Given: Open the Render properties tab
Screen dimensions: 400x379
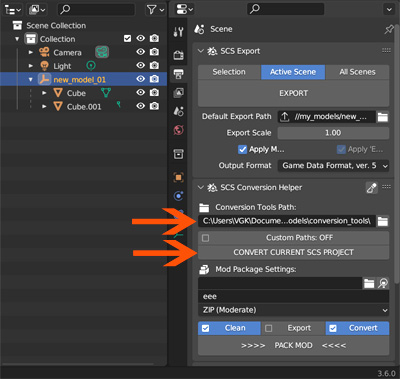Looking at the screenshot, I should tap(178, 55).
